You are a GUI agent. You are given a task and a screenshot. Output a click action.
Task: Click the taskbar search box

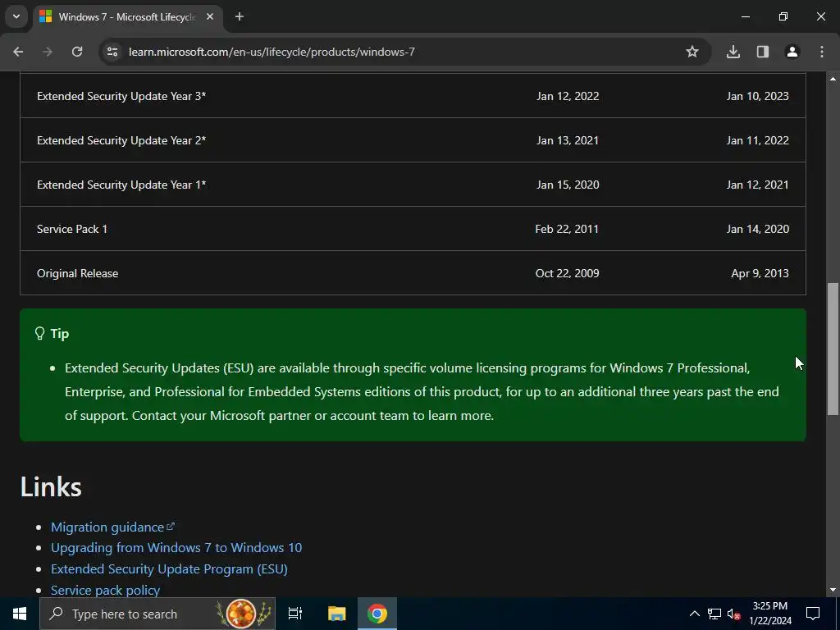click(x=157, y=614)
